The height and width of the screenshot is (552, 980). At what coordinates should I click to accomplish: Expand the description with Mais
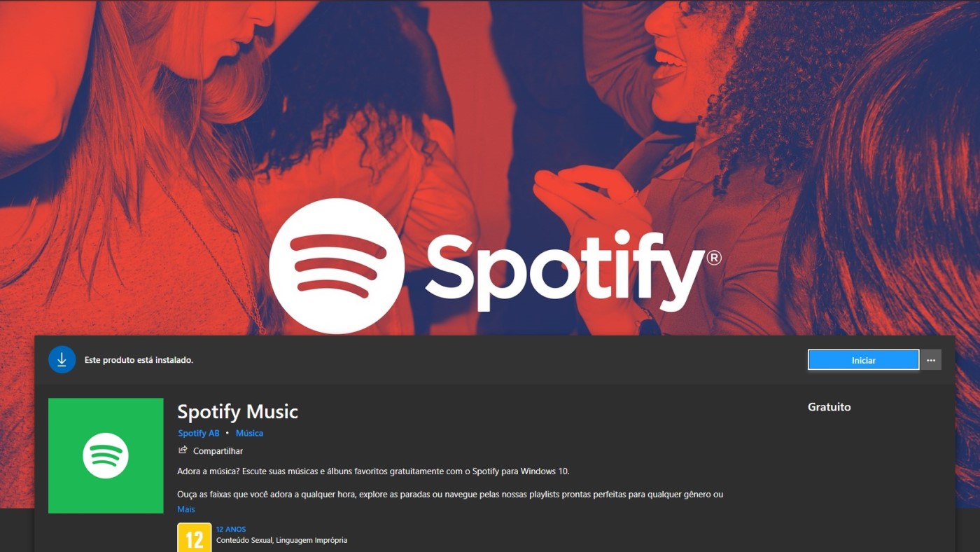(x=186, y=509)
